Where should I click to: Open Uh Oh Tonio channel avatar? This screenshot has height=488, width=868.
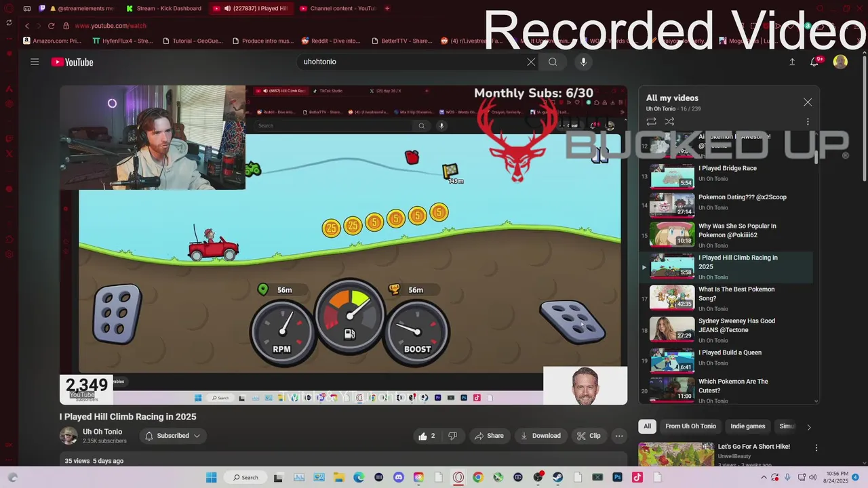pos(68,436)
